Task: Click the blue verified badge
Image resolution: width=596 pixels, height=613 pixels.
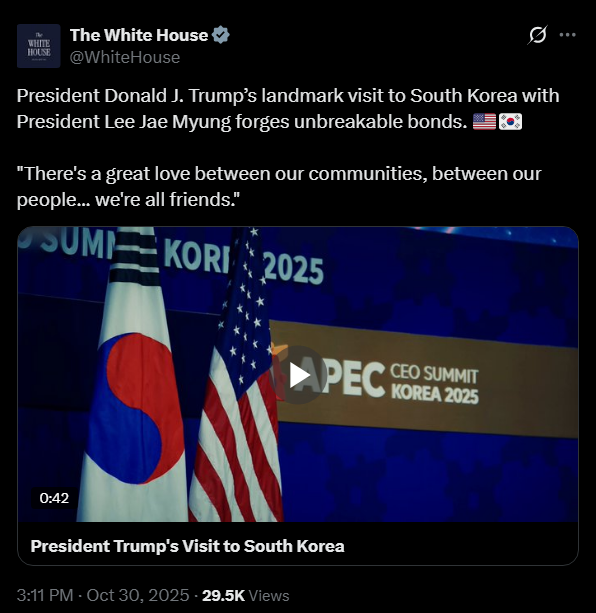Action: 220,35
